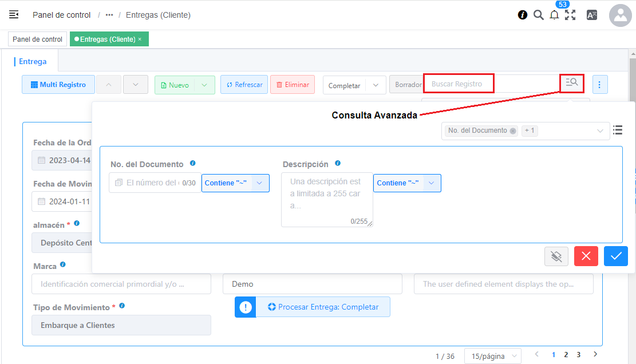Collapse the sidebar hamburger menu

click(x=14, y=15)
